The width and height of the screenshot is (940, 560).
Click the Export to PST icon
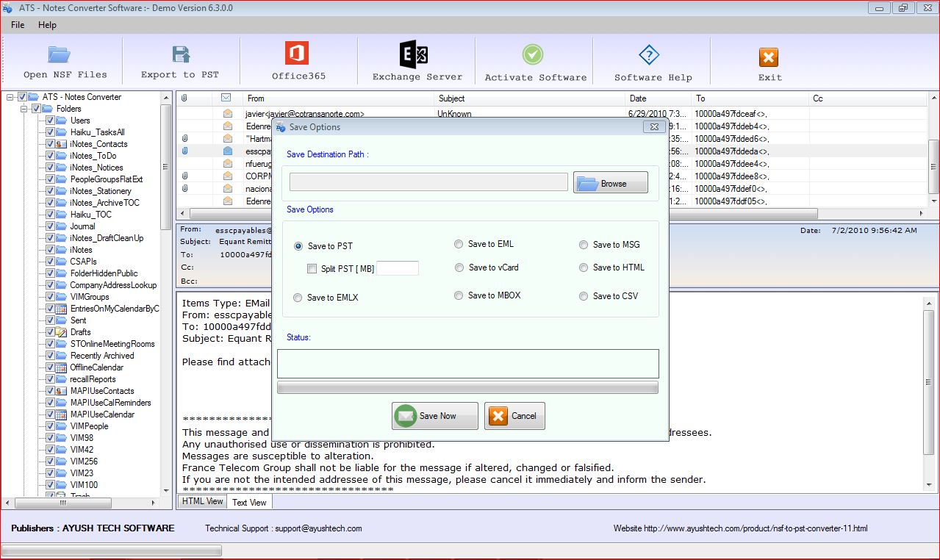180,55
